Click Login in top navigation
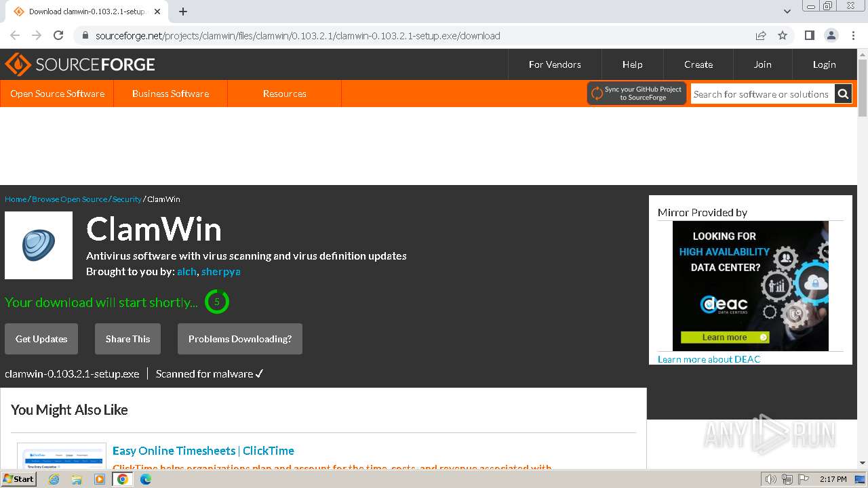 tap(824, 64)
